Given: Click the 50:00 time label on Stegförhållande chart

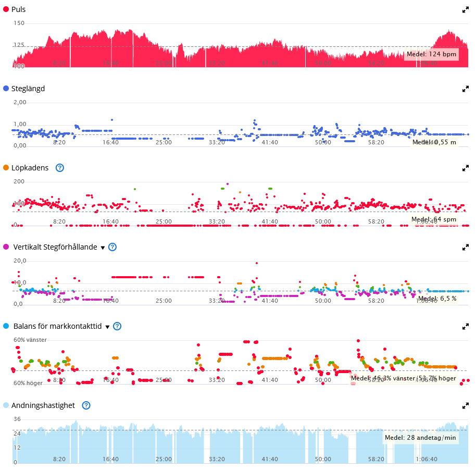Looking at the screenshot, I should pos(323,301).
